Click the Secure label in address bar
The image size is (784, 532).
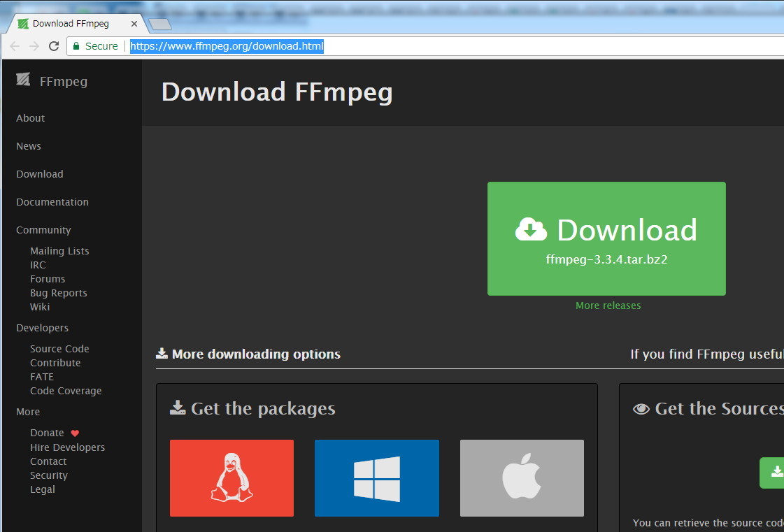pyautogui.click(x=101, y=46)
